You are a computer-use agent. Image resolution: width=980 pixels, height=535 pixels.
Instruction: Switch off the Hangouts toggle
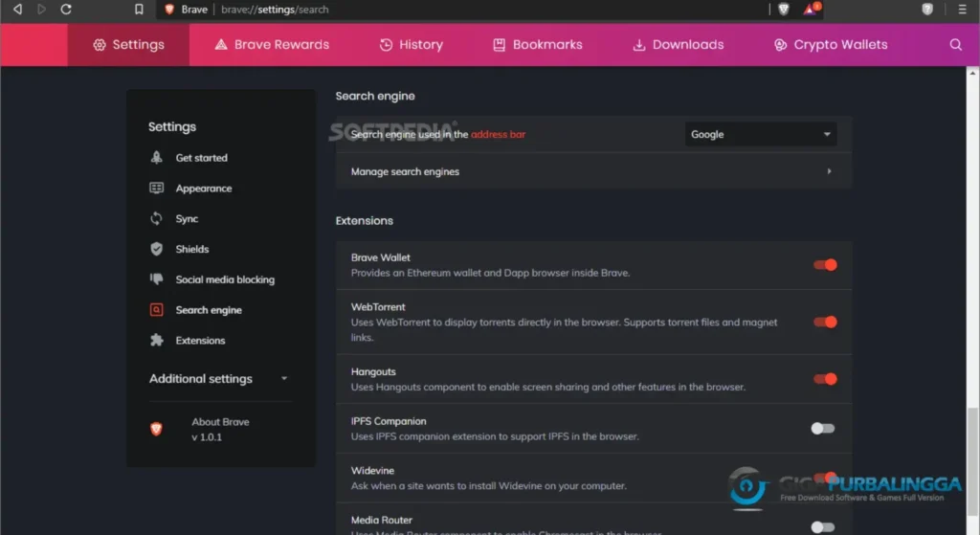tap(825, 379)
